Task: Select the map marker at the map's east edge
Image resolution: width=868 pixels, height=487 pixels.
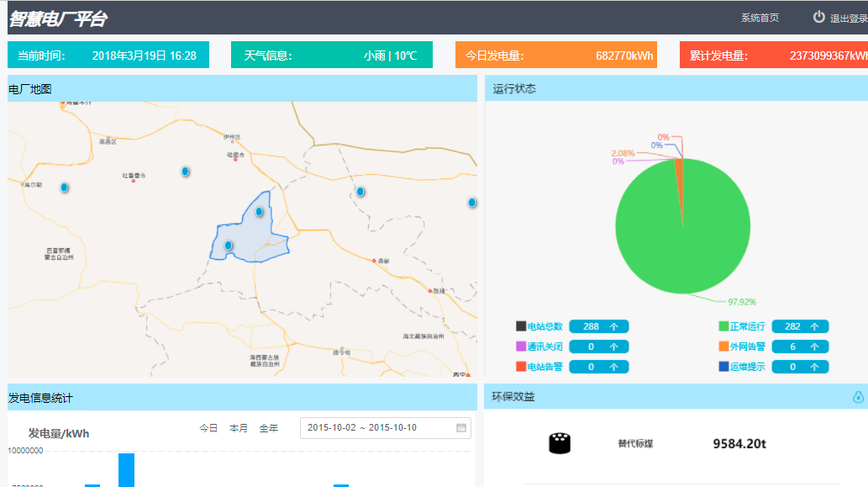Action: pyautogui.click(x=471, y=202)
